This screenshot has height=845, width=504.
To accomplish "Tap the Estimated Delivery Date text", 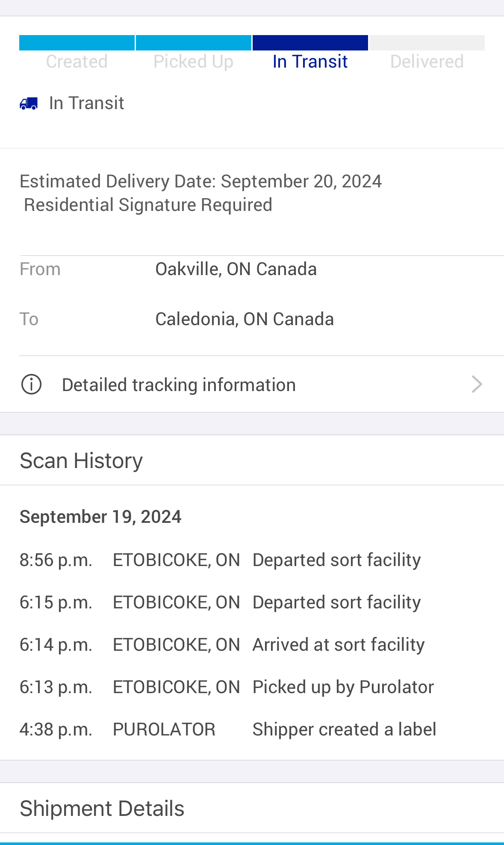I will click(200, 181).
